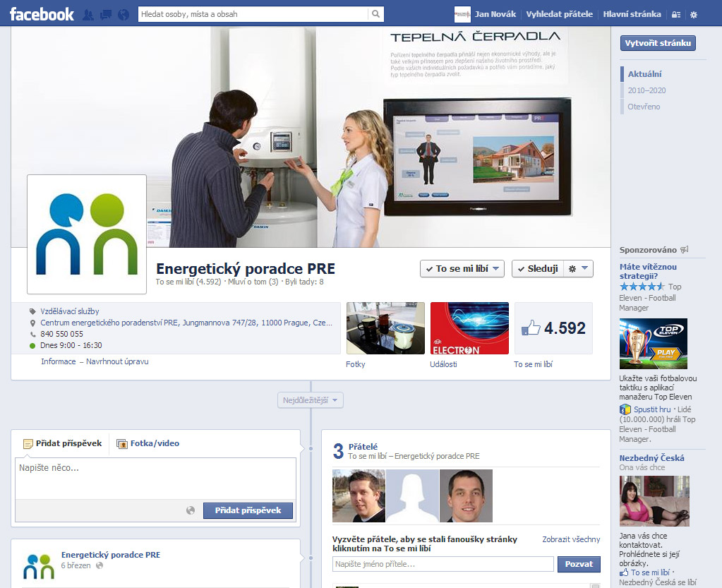Open Energetický poradce PRE post author link
722x588 pixels.
point(111,555)
